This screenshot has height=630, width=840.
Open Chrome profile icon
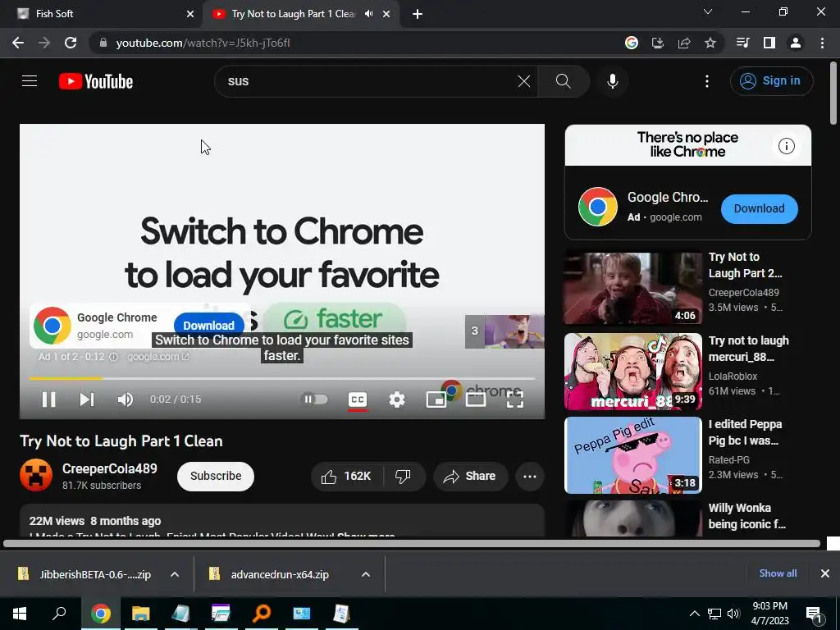click(x=796, y=43)
